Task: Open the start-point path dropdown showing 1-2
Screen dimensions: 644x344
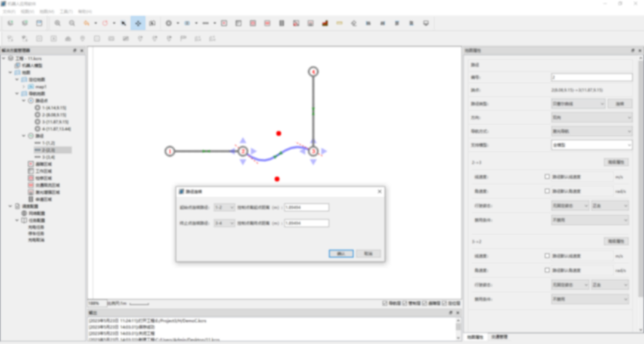Action: 224,207
